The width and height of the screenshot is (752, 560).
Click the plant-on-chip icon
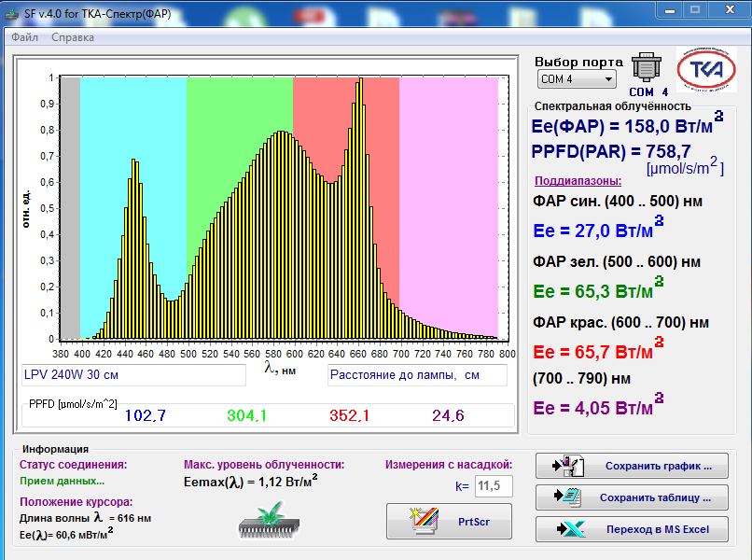[269, 521]
